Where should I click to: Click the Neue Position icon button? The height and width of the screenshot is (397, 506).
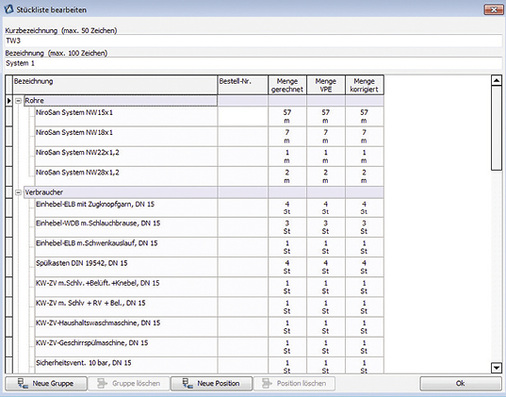[x=211, y=384]
